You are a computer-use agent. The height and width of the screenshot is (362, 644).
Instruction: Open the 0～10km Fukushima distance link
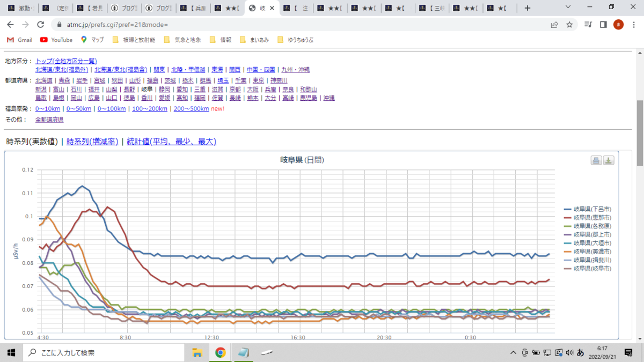point(48,108)
